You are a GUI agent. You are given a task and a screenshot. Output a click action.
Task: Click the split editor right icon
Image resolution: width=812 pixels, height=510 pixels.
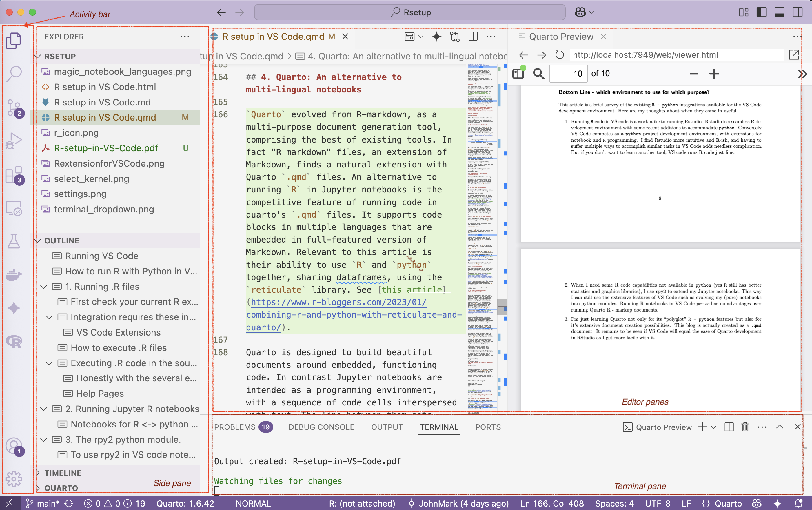click(473, 37)
